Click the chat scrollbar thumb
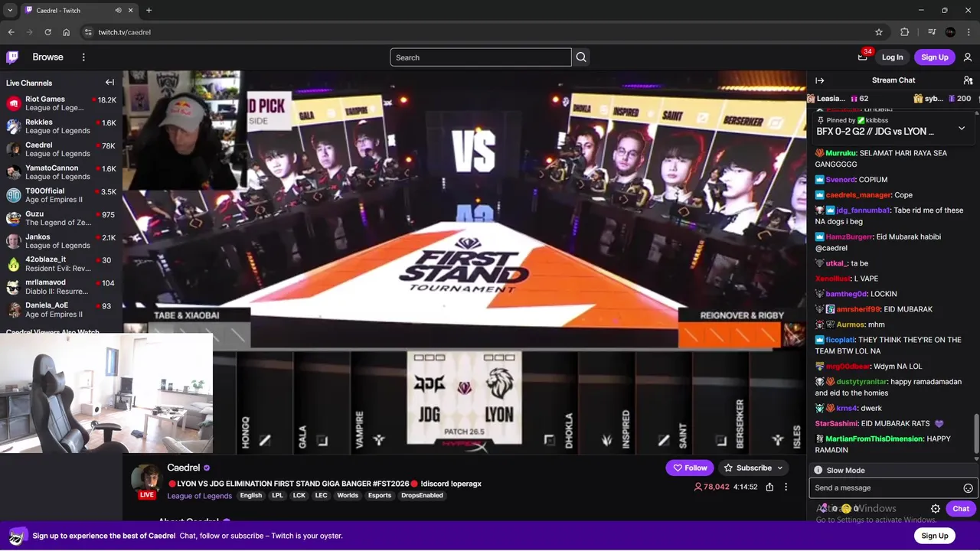This screenshot has height=551, width=980. (976, 434)
